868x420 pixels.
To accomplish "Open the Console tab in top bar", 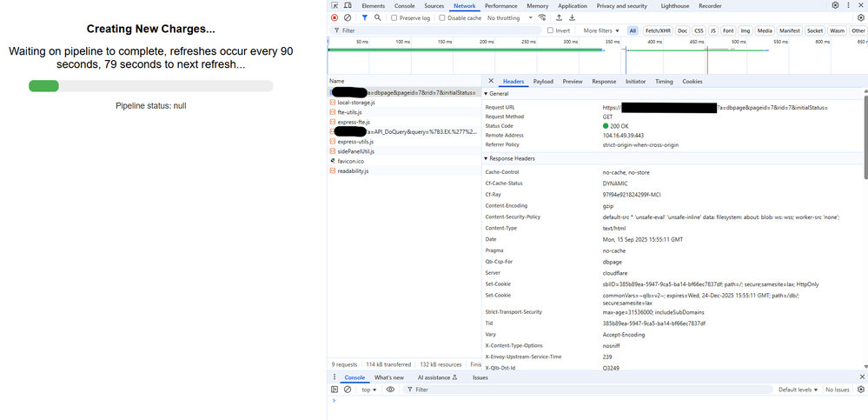I will [x=404, y=5].
